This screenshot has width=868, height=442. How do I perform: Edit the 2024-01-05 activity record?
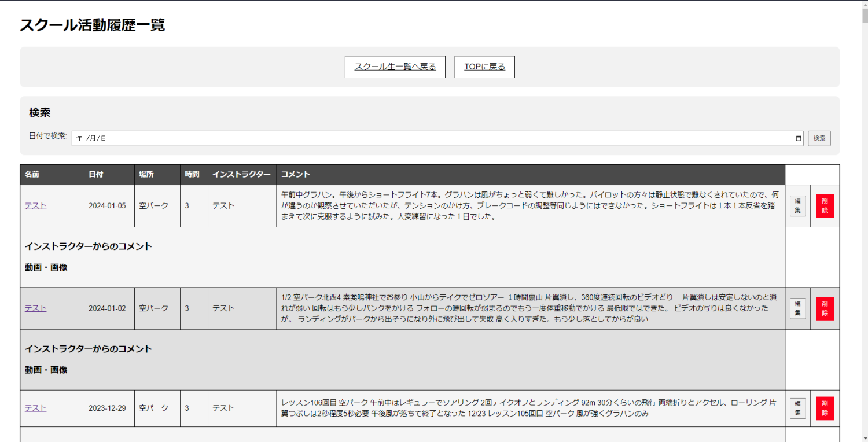click(x=797, y=206)
